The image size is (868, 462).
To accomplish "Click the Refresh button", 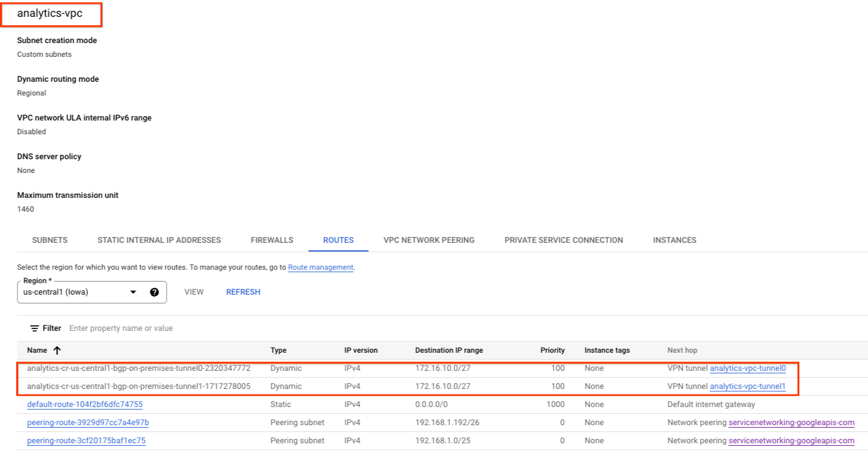I will point(243,292).
